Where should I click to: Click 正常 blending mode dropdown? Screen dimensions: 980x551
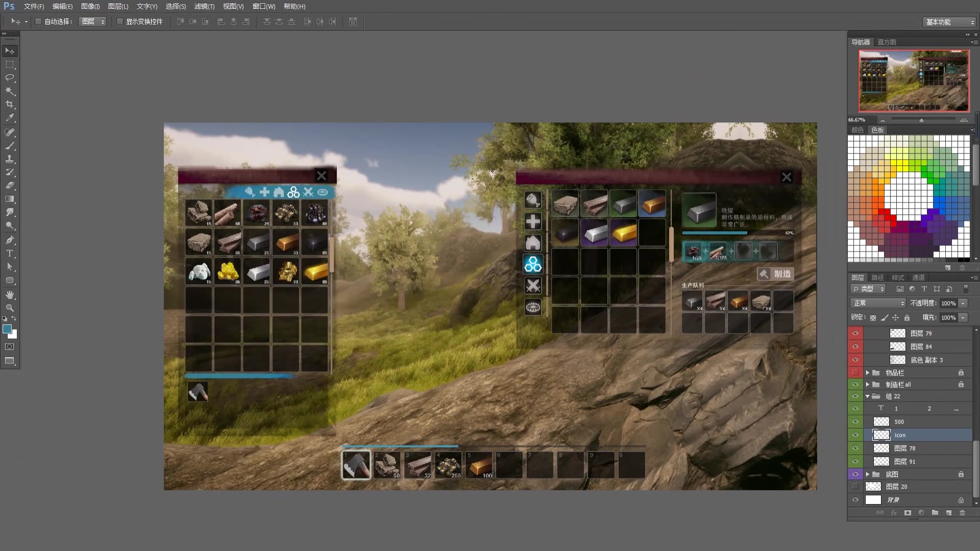877,303
